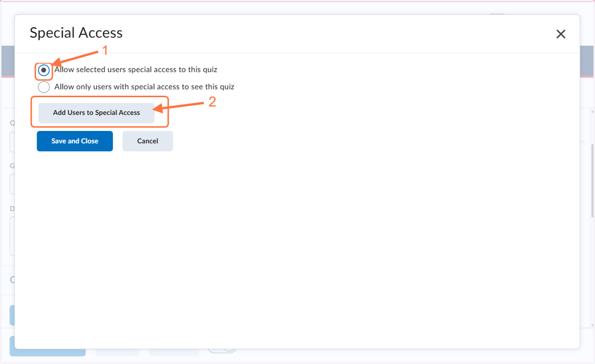595x364 pixels.
Task: Click the Special Access dialog title
Action: (76, 33)
